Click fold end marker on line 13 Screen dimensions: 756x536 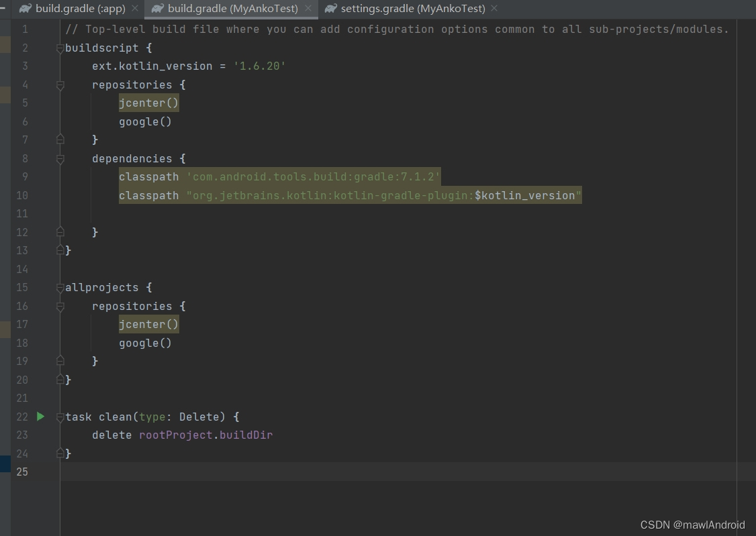[x=60, y=250]
